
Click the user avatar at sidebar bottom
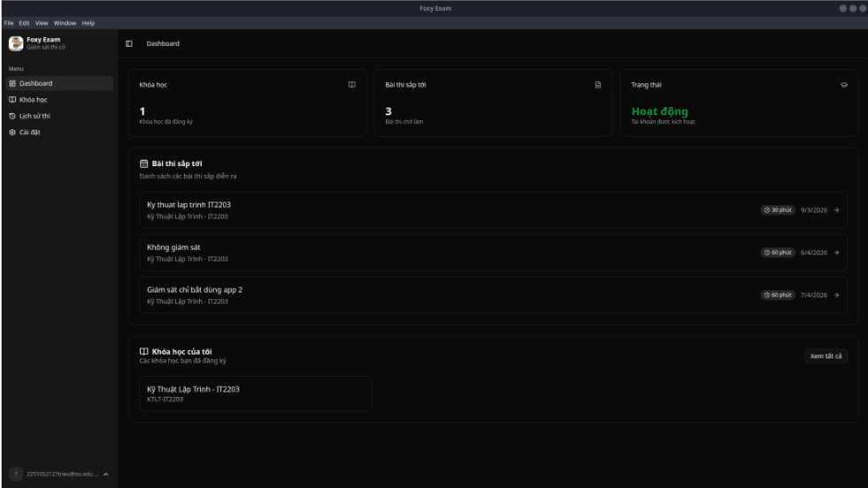16,474
